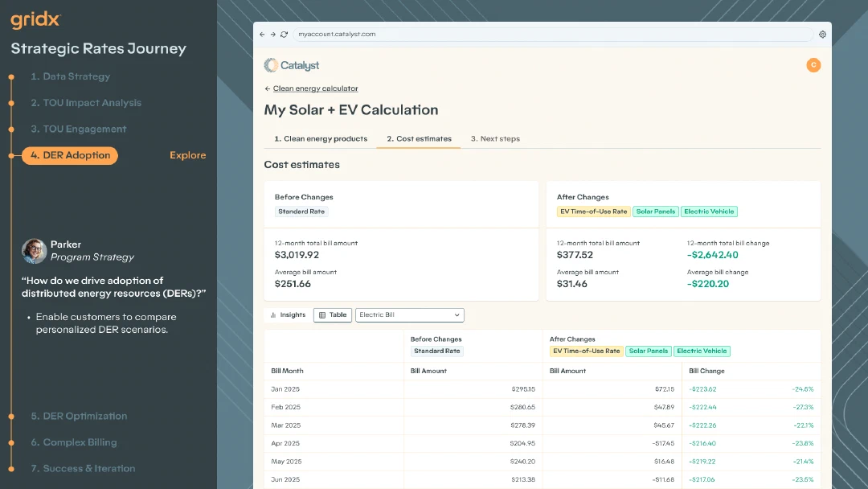The image size is (868, 489).
Task: Select 7. Success & Iteration step
Action: tap(83, 469)
